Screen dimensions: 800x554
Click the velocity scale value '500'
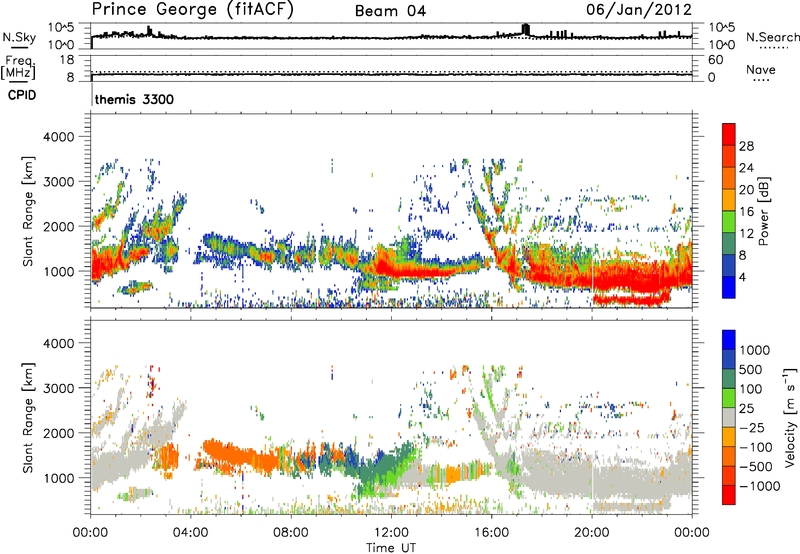[x=753, y=370]
